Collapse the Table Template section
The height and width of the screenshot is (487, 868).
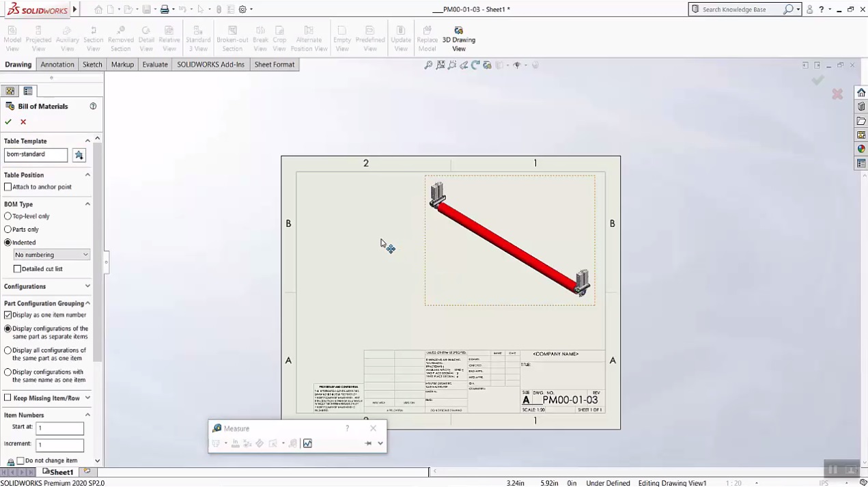click(87, 141)
